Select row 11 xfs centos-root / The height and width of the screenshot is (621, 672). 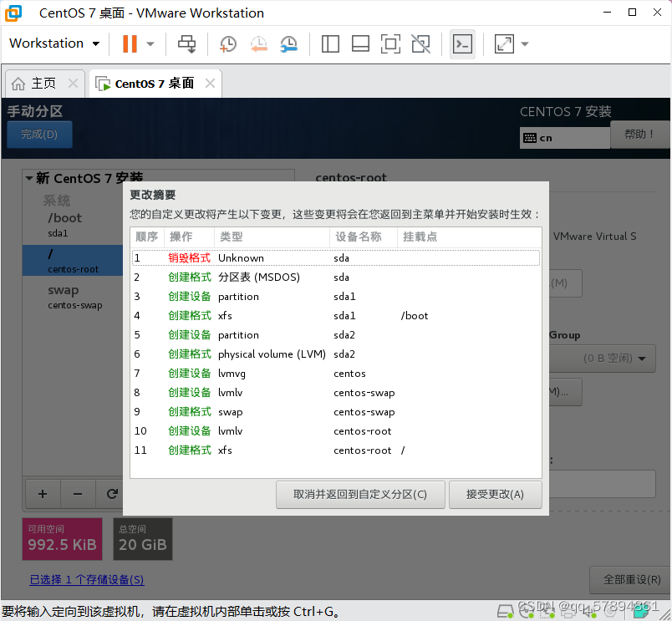click(336, 450)
